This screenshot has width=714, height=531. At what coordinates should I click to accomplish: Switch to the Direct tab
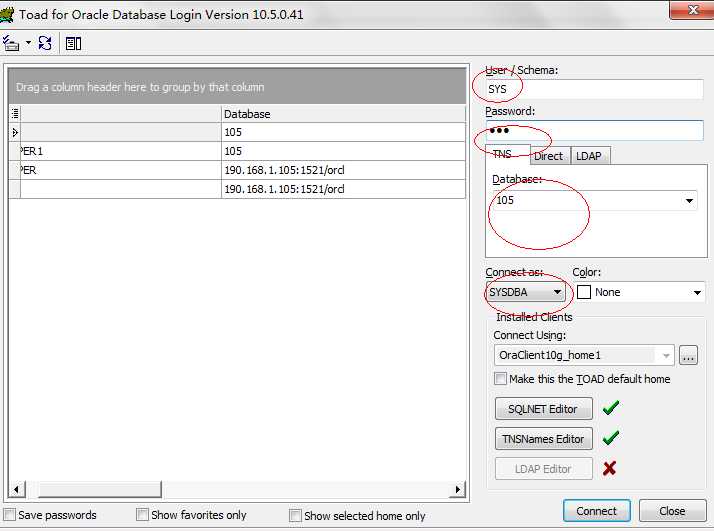(548, 156)
